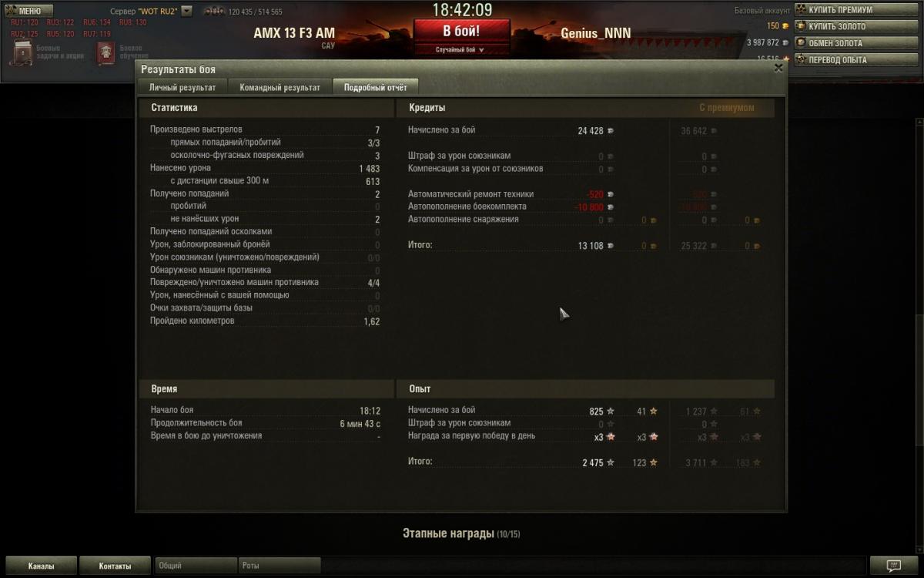Open the МЕНЮ main menu

pyautogui.click(x=28, y=10)
